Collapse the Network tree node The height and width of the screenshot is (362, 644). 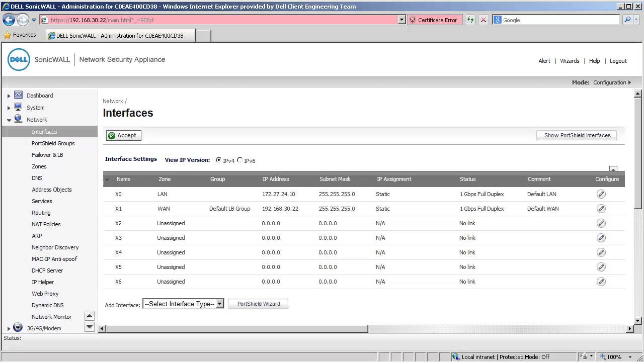[9, 120]
